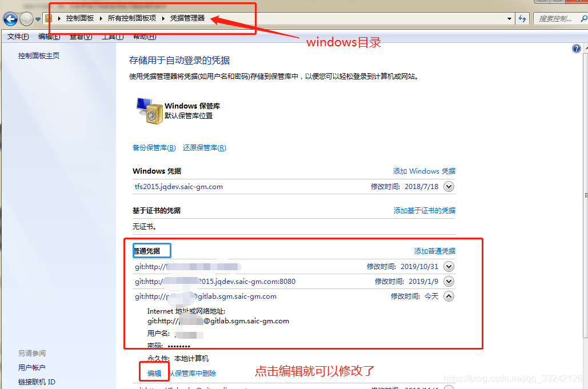
Task: Click the blue help question mark icon
Action: pyautogui.click(x=577, y=49)
